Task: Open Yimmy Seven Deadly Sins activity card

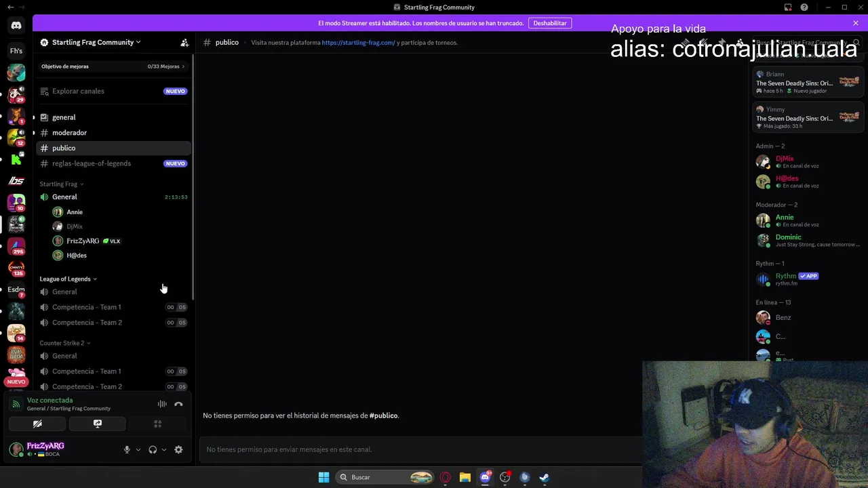Action: (x=807, y=117)
